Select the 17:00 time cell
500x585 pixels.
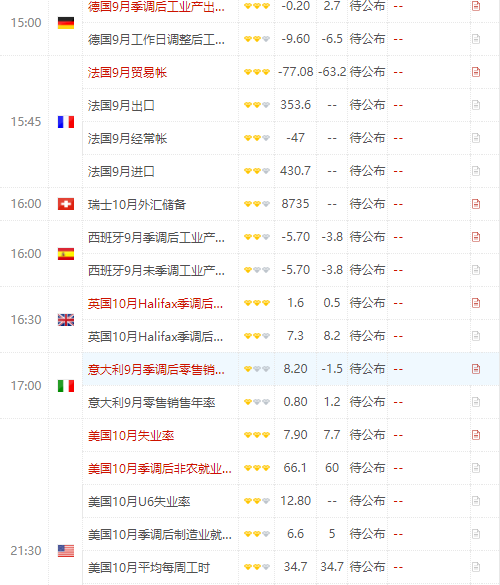coord(26,386)
